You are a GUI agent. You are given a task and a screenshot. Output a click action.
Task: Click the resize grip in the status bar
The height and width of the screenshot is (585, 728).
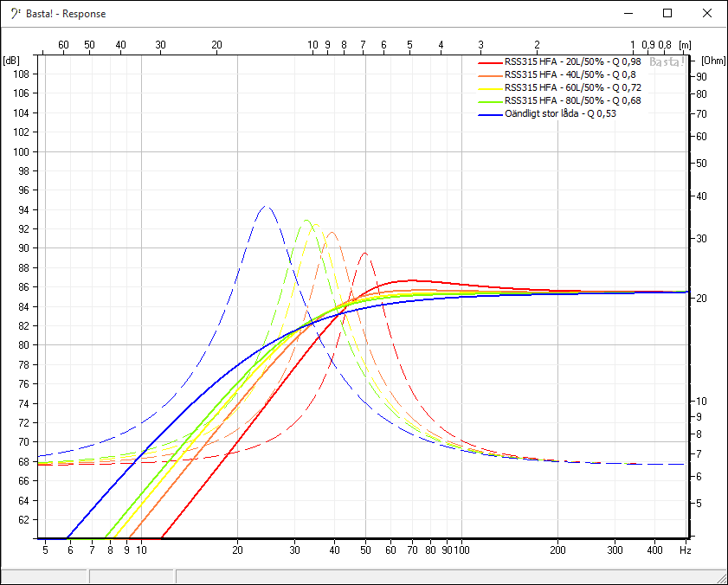720,578
